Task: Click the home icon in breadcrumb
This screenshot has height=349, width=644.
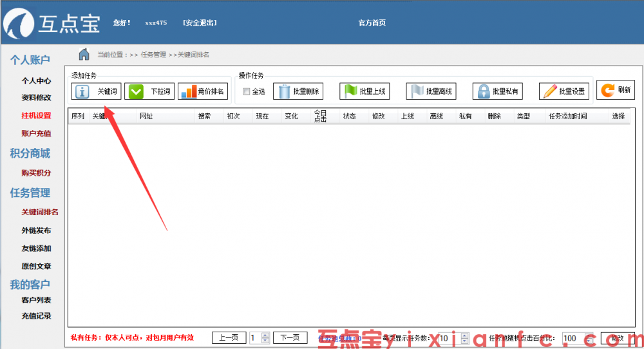Action: (84, 54)
